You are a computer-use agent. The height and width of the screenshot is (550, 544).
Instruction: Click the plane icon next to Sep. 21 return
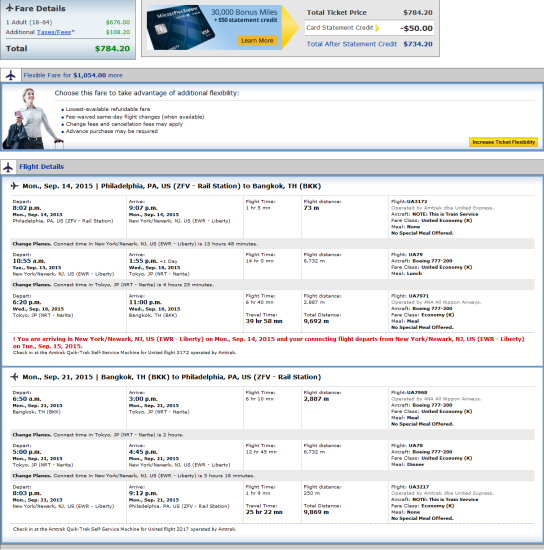pos(14,377)
